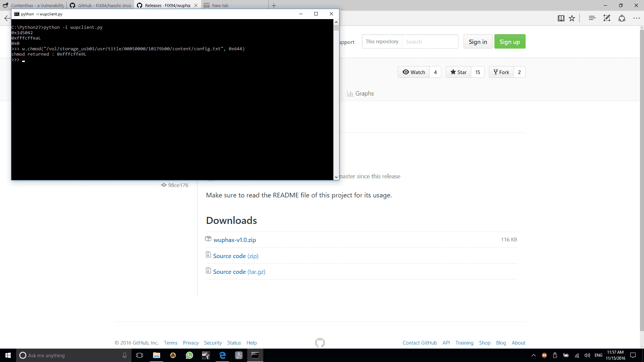The image size is (644, 362).
Task: Open the stargazers count 15
Action: [478, 72]
